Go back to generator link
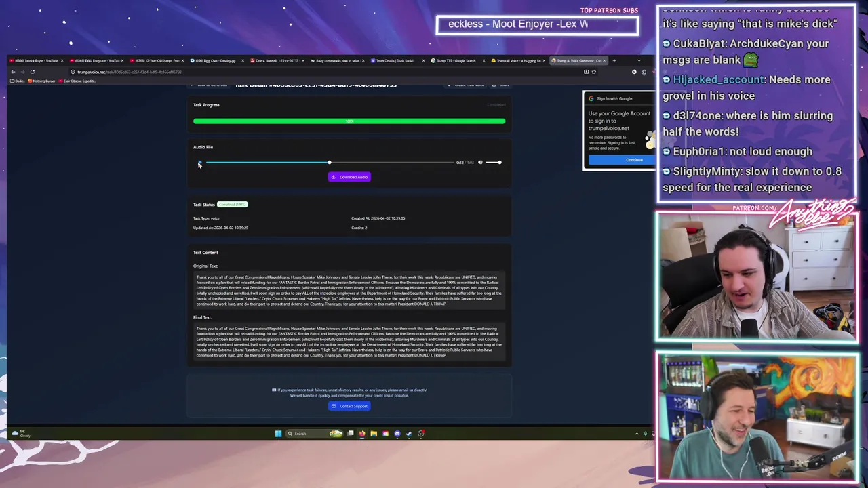Viewport: 868px width, 488px height. 209,85
